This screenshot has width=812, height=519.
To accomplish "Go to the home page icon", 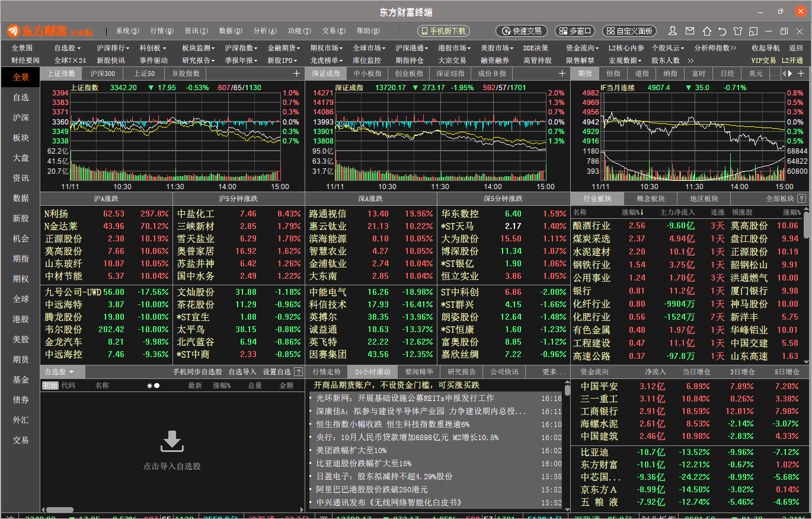I will point(706,31).
